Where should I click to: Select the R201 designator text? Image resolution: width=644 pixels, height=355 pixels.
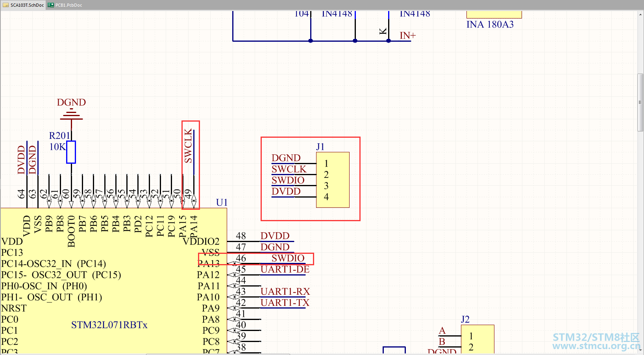[59, 136]
